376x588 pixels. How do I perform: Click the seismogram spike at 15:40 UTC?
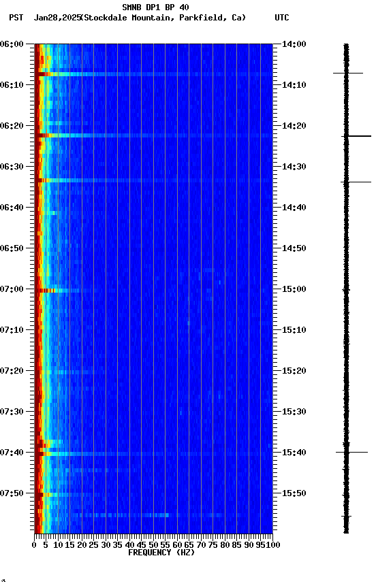351,453
